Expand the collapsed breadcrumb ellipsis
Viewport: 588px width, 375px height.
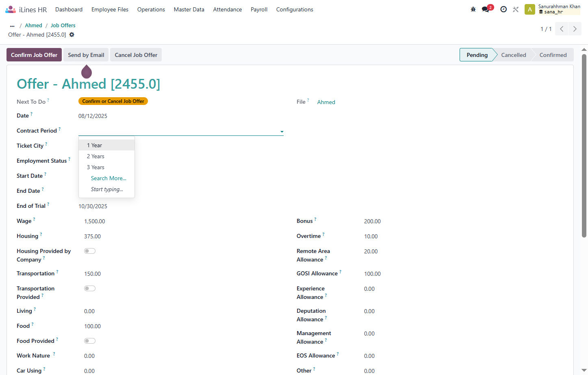(x=12, y=26)
